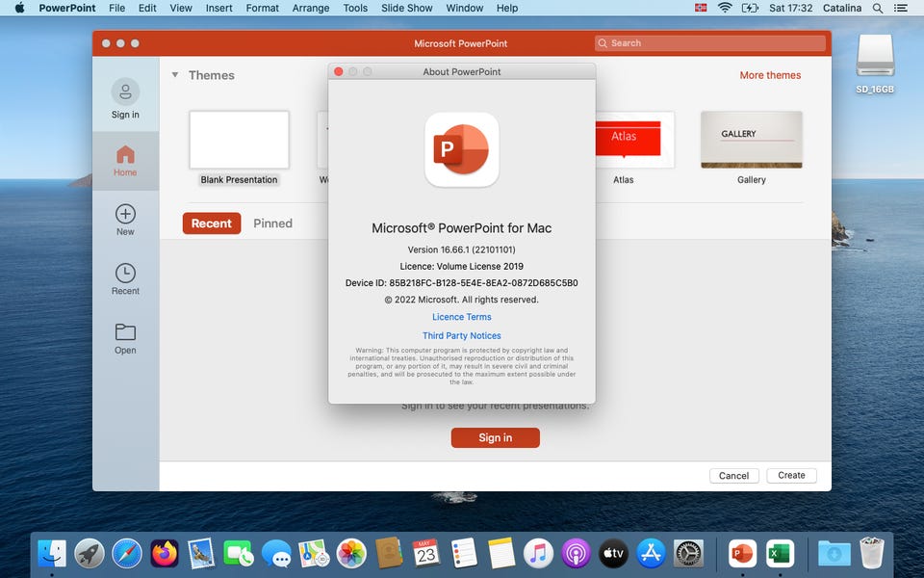The image size is (924, 578).
Task: Click PowerPoint icon in the Dock
Action: (742, 554)
